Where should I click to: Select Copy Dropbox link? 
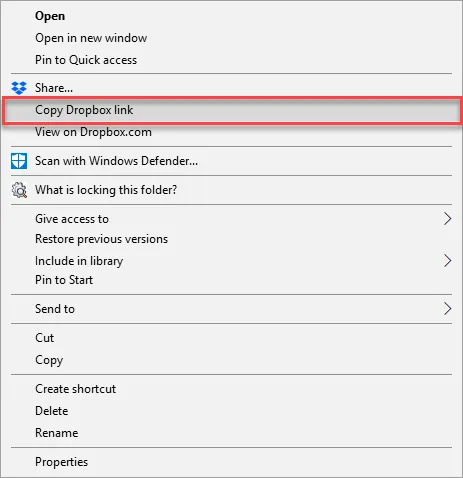point(232,110)
